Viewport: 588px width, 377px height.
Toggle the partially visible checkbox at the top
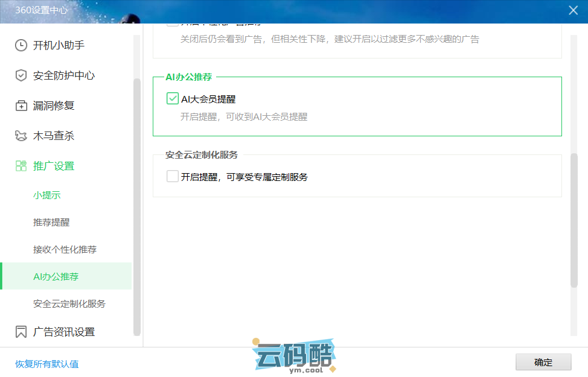tap(172, 23)
